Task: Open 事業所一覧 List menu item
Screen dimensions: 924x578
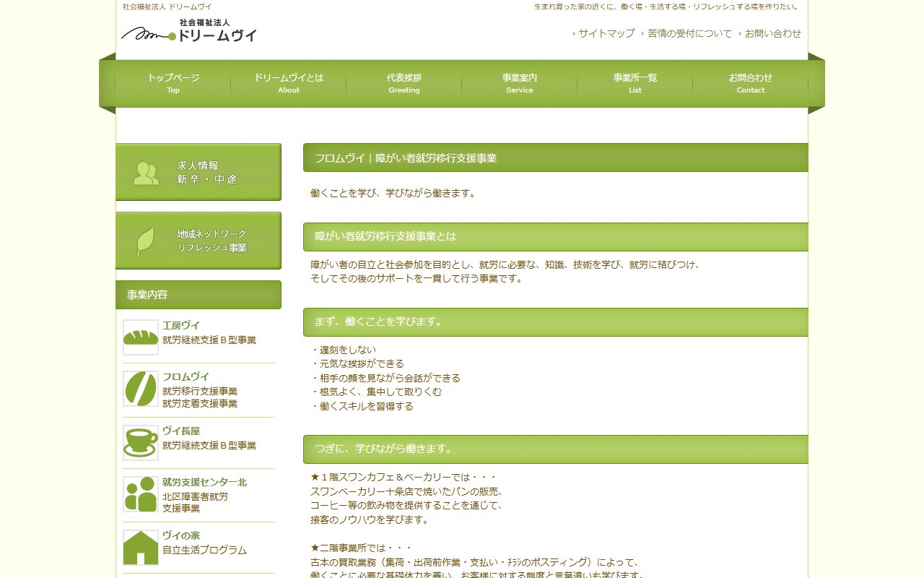Action: coord(635,83)
